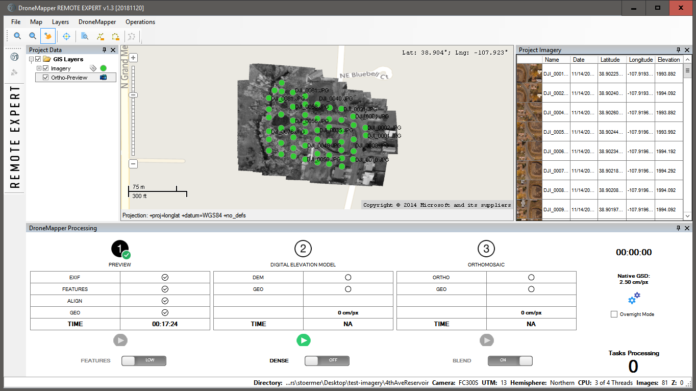Start Digital Elevation Model processing green play

point(304,340)
